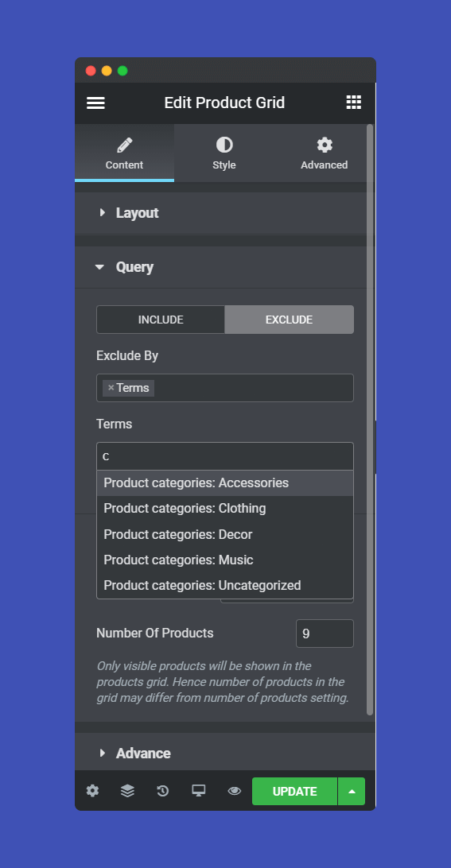Open page settings gear in footer
The width and height of the screenshot is (451, 868).
point(92,791)
